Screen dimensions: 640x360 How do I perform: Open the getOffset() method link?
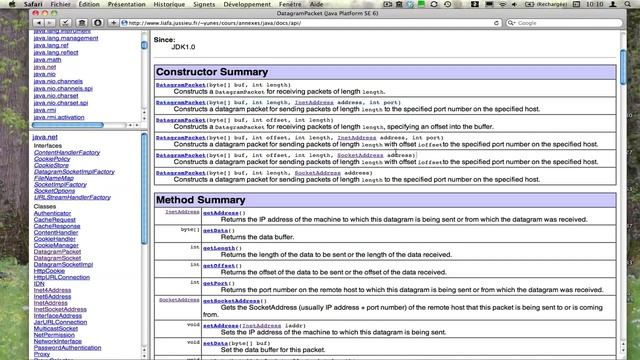(x=219, y=266)
